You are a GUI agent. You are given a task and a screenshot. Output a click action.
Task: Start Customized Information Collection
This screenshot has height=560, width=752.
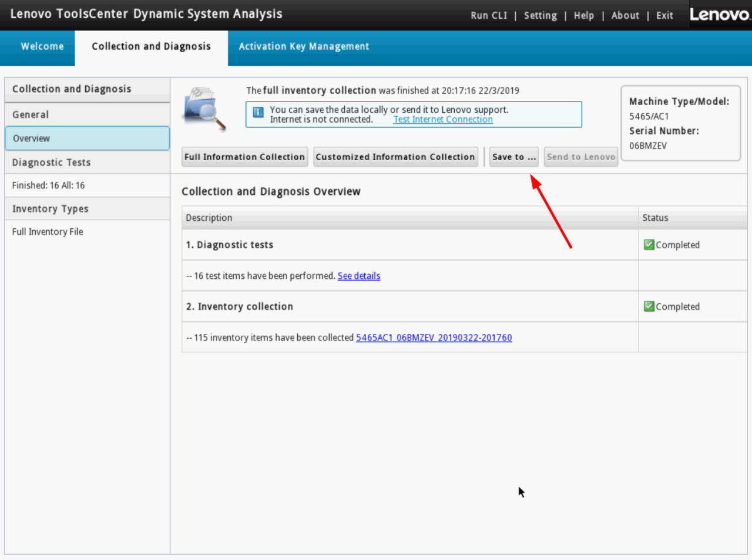[x=395, y=157]
